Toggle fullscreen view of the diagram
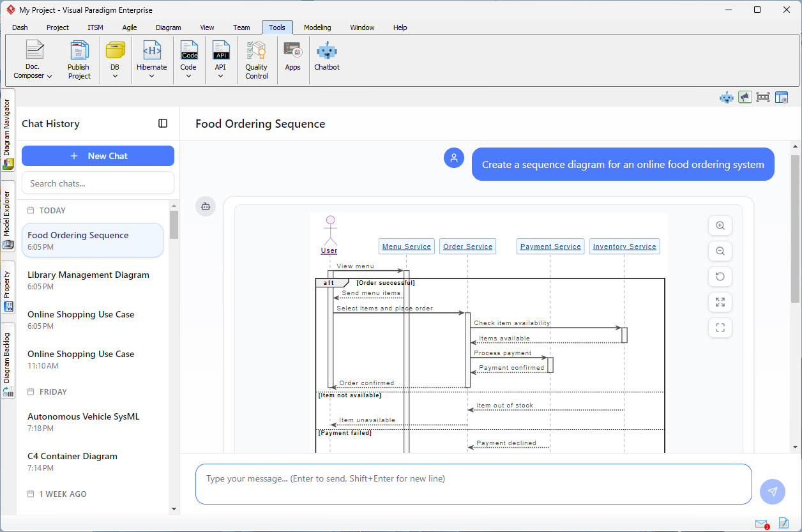 (720, 302)
